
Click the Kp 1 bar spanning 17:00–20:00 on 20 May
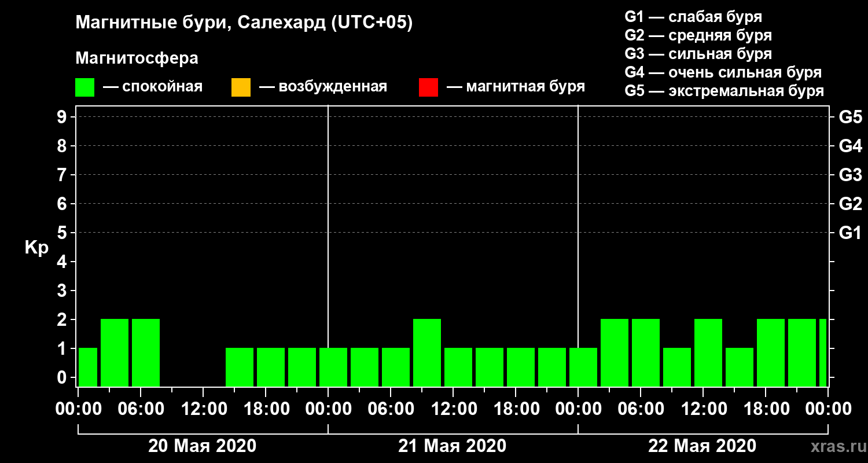(271, 367)
